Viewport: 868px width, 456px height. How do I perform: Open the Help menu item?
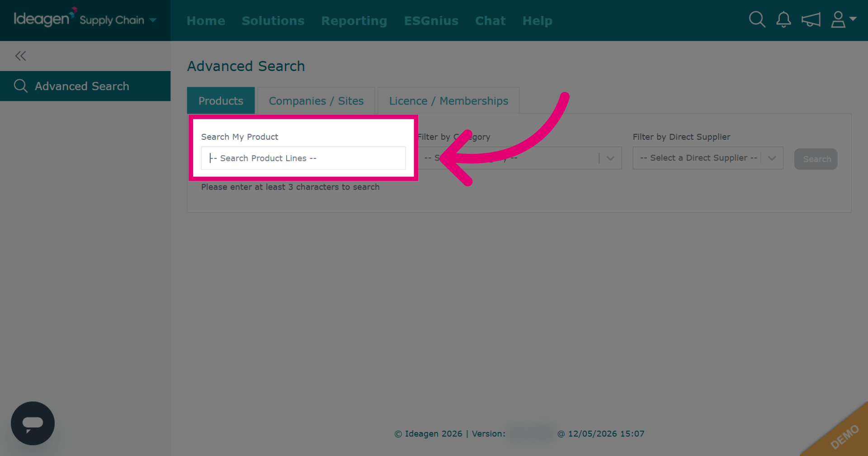point(538,21)
